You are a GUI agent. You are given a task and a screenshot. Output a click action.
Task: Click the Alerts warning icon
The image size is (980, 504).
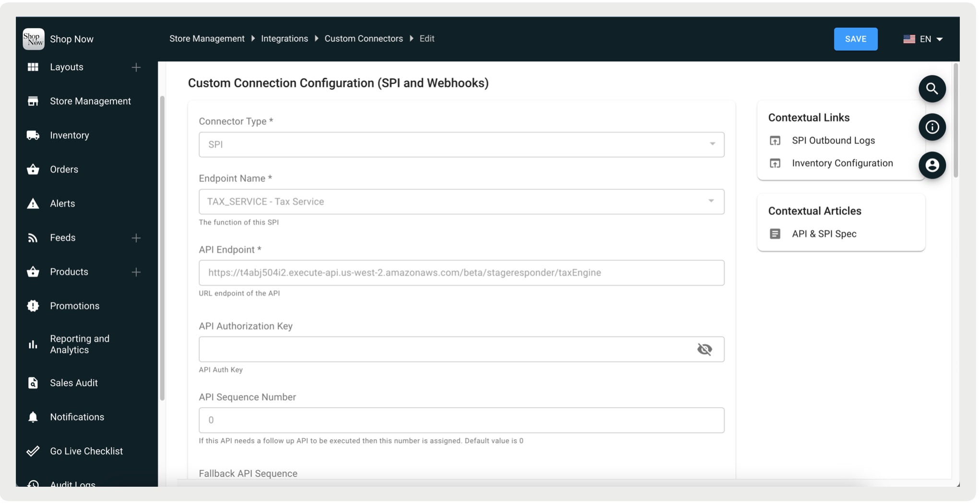[x=33, y=203]
